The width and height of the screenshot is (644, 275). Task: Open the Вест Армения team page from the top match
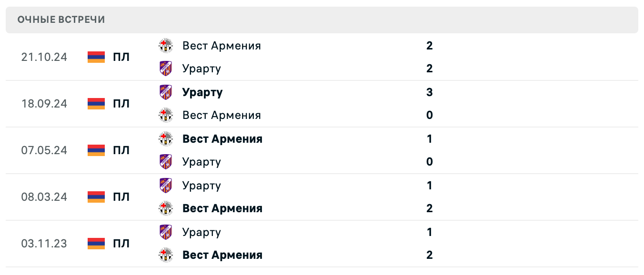[221, 46]
